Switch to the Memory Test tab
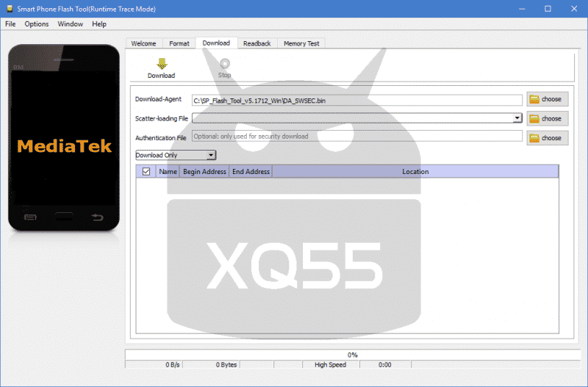Screen dimensions: 588x387 (301, 43)
